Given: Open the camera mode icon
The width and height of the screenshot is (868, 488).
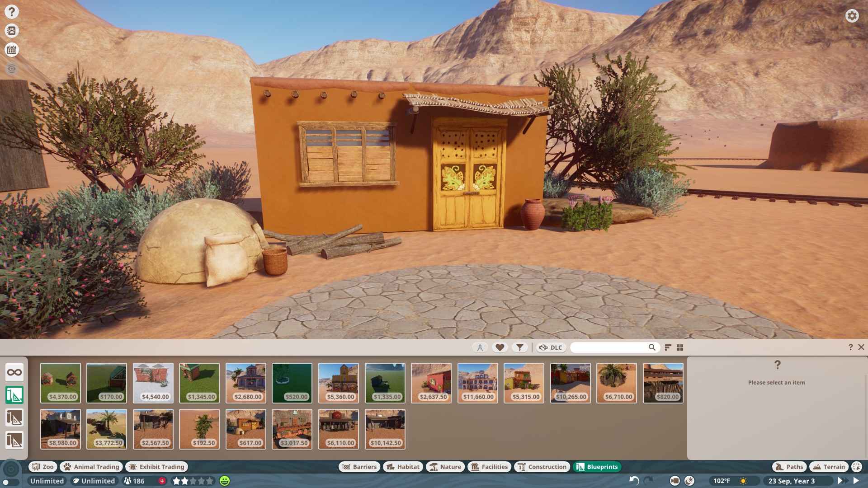Looking at the screenshot, I should point(675,481).
